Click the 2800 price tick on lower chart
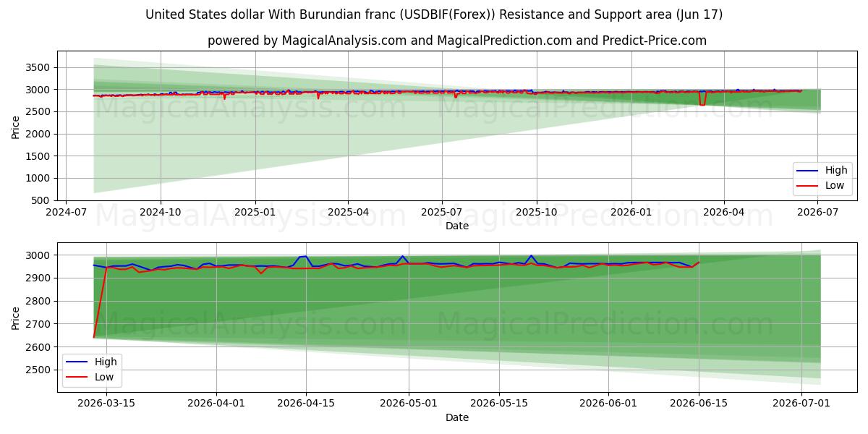 point(38,301)
